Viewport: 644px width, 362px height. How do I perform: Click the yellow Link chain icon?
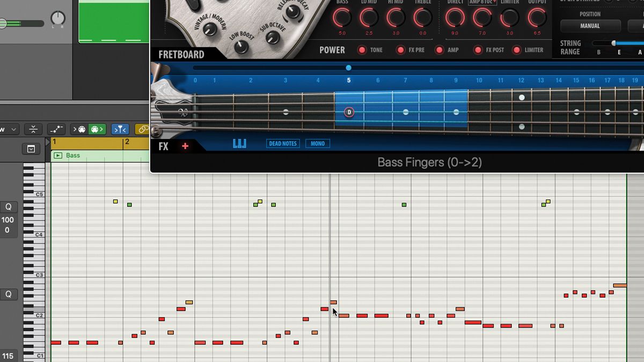click(144, 129)
